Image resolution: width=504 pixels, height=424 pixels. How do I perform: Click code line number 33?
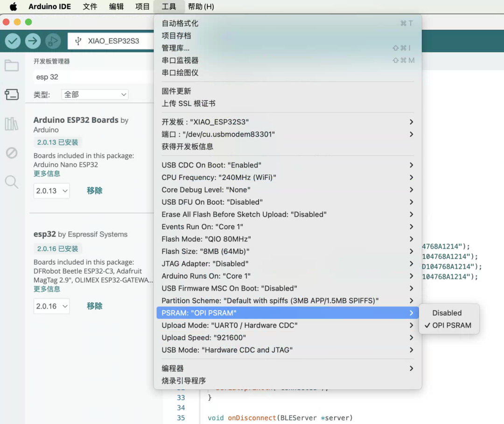[181, 398]
